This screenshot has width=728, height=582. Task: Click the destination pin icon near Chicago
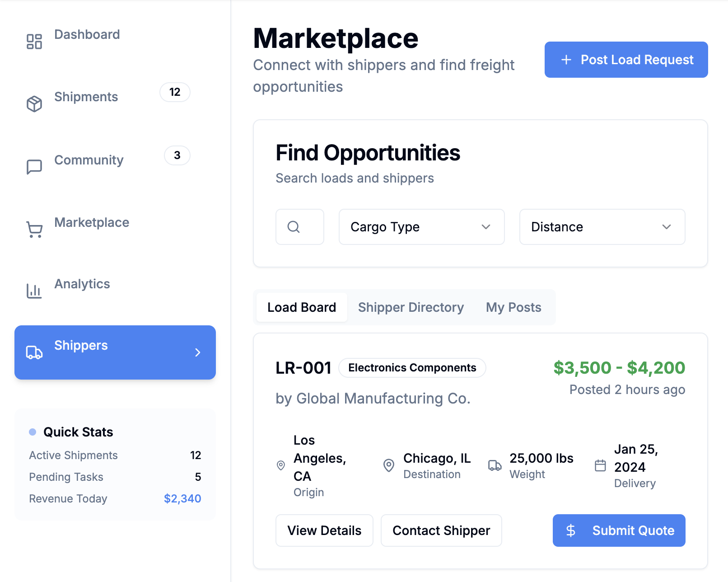[388, 465]
